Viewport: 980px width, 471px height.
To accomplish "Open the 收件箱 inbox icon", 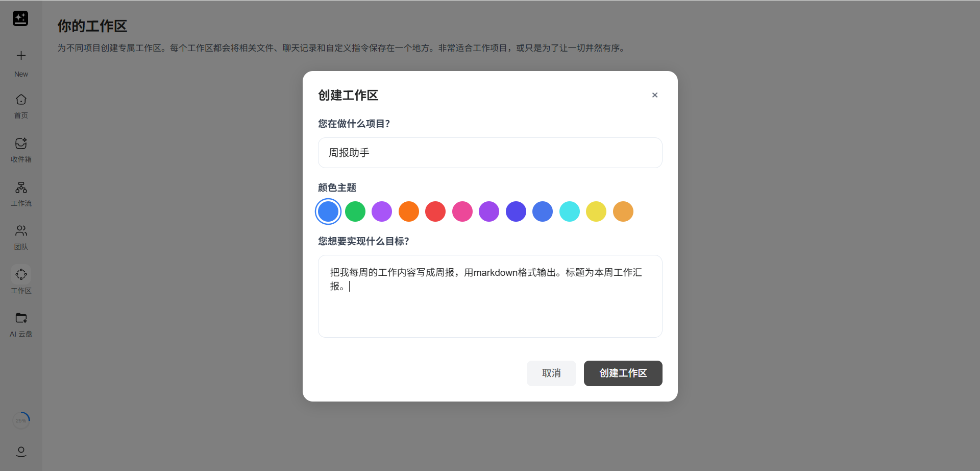I will point(21,144).
